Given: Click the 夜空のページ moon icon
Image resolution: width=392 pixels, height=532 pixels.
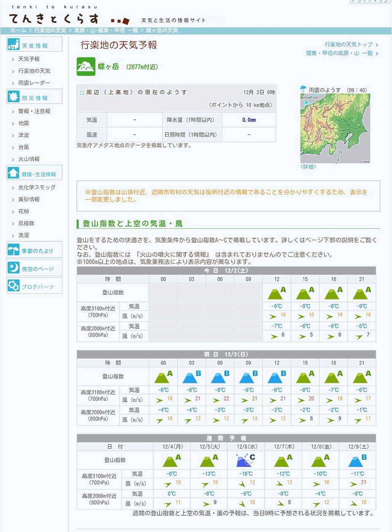Looking at the screenshot, I should coord(14,268).
